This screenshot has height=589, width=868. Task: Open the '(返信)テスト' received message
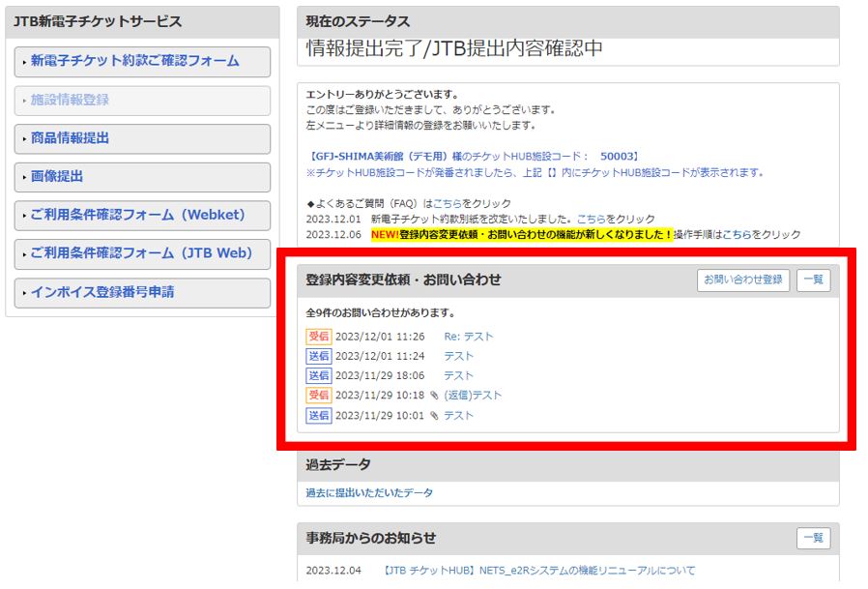coord(473,396)
